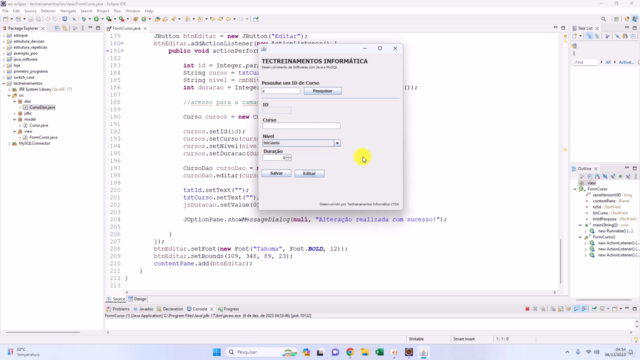This screenshot has width=640, height=360.
Task: Click Collapse All icon in Package Explorer
Action: pos(57,28)
